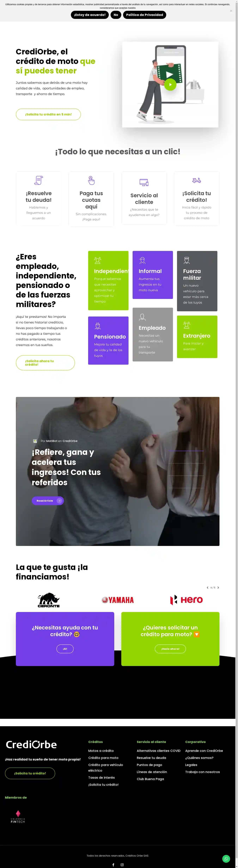This screenshot has width=238, height=868.
Task: Open the Política de Privacidad button
Action: point(144,15)
